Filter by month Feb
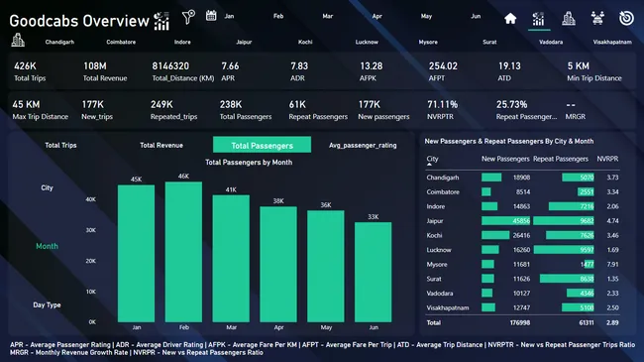This screenshot has width=644, height=362. coord(278,16)
